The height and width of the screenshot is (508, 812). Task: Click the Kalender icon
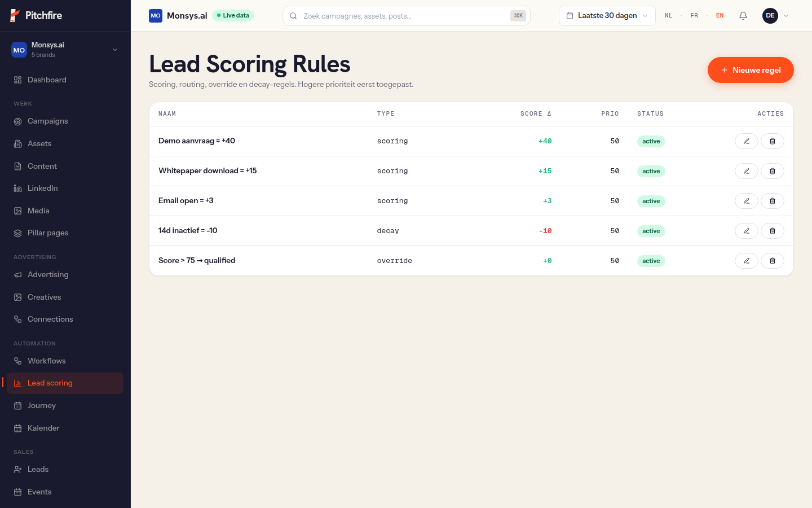pos(17,428)
